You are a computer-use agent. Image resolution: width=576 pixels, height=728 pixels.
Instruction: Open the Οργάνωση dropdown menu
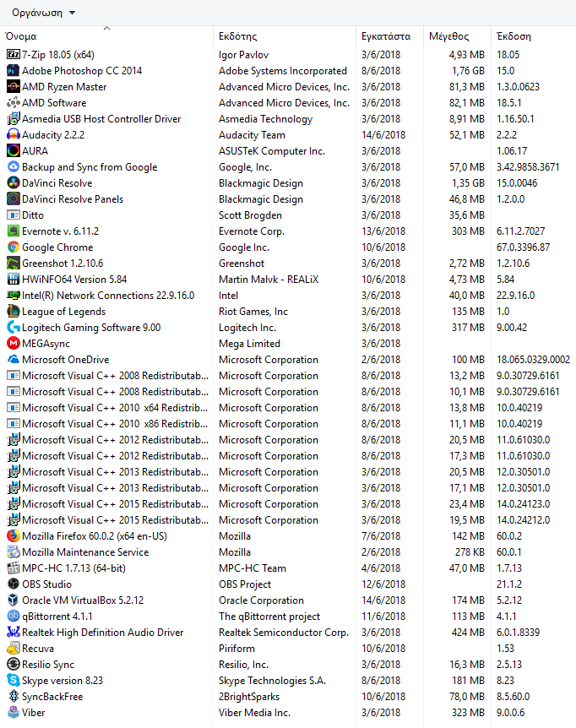coord(44,13)
